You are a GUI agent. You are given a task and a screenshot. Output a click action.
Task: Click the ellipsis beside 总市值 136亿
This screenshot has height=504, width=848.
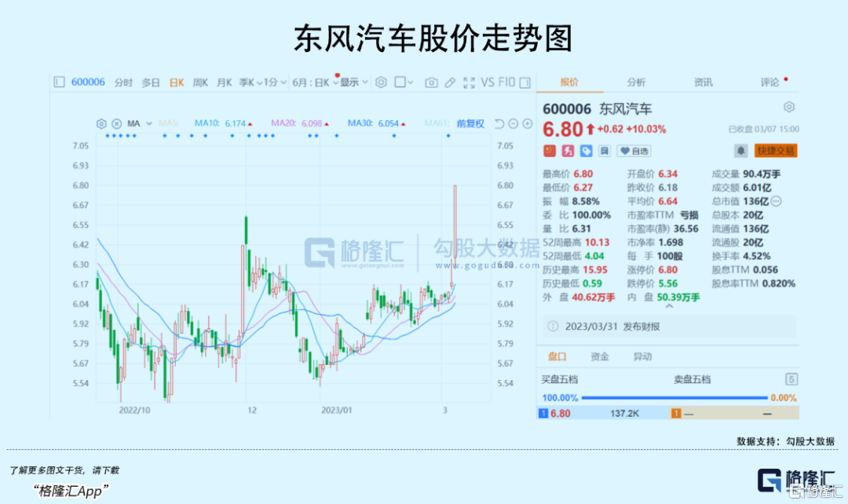[776, 201]
